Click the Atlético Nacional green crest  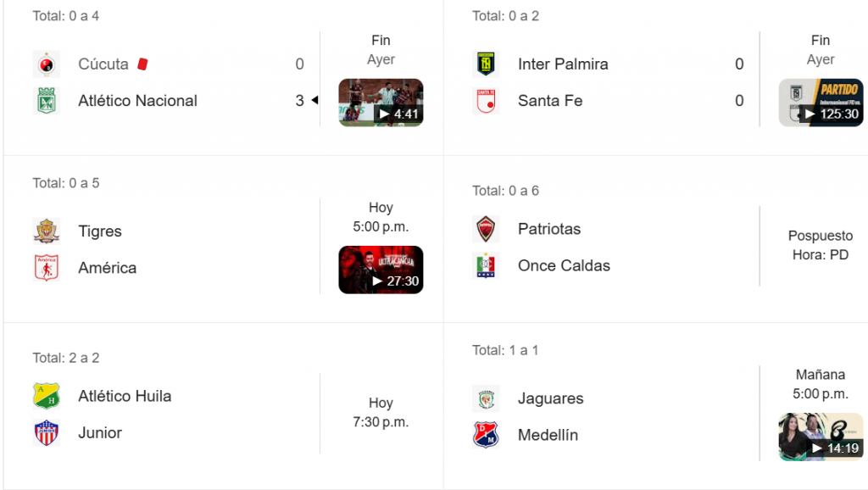point(47,101)
